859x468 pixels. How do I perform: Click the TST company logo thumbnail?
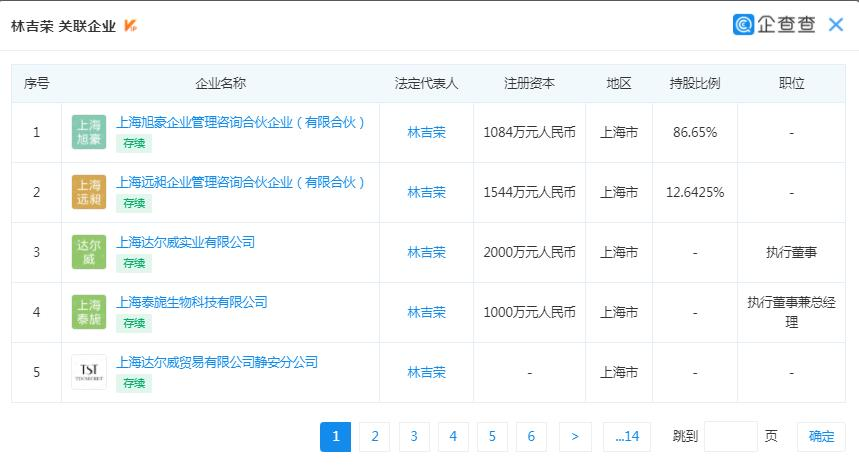click(89, 372)
